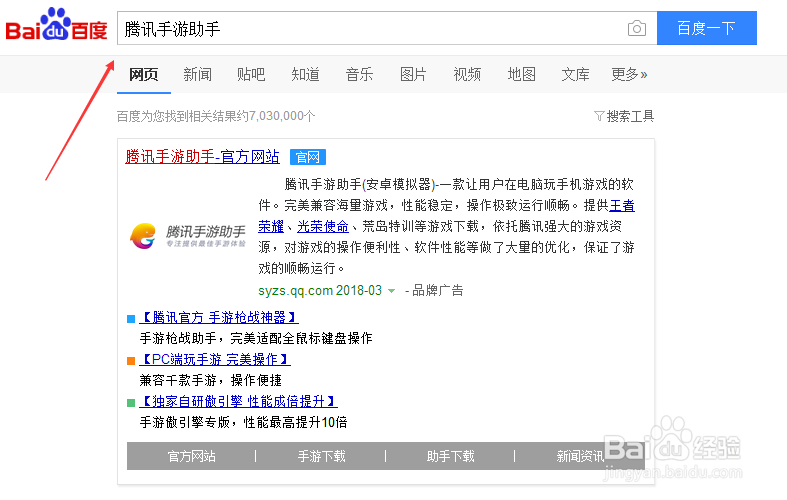The image size is (787, 500).
Task: Open the 贴吧 tab
Action: [x=251, y=75]
